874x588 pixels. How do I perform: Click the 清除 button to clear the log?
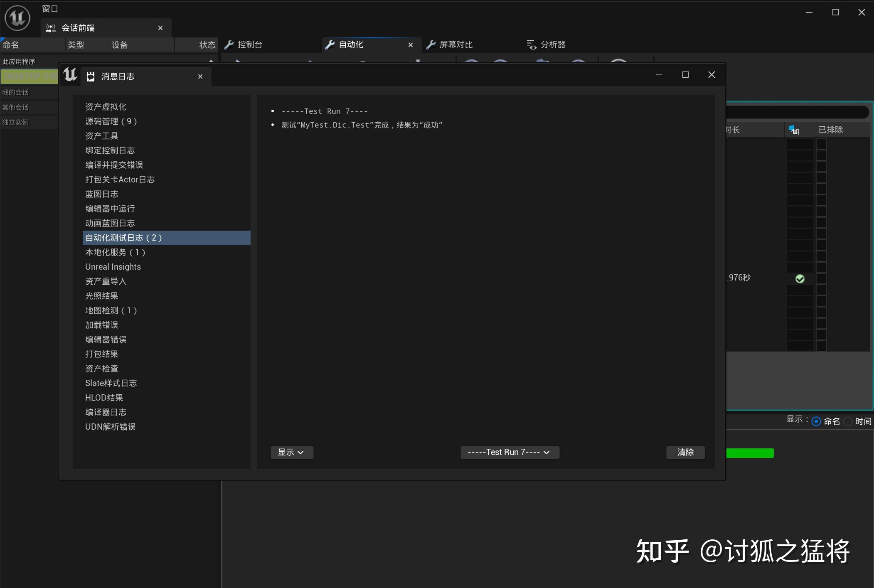pyautogui.click(x=685, y=452)
